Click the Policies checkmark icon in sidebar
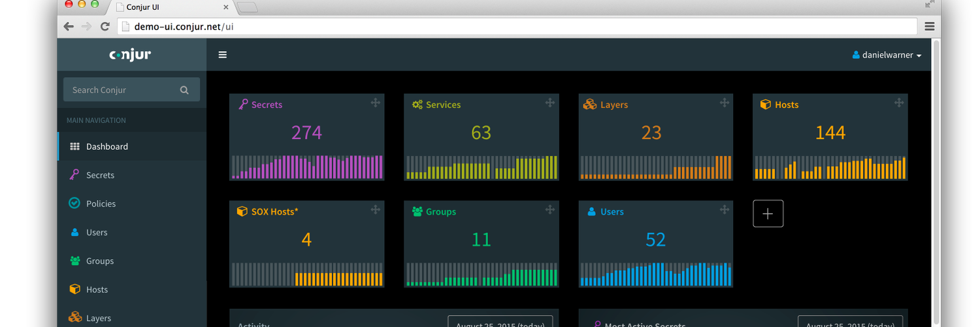 pyautogui.click(x=74, y=203)
